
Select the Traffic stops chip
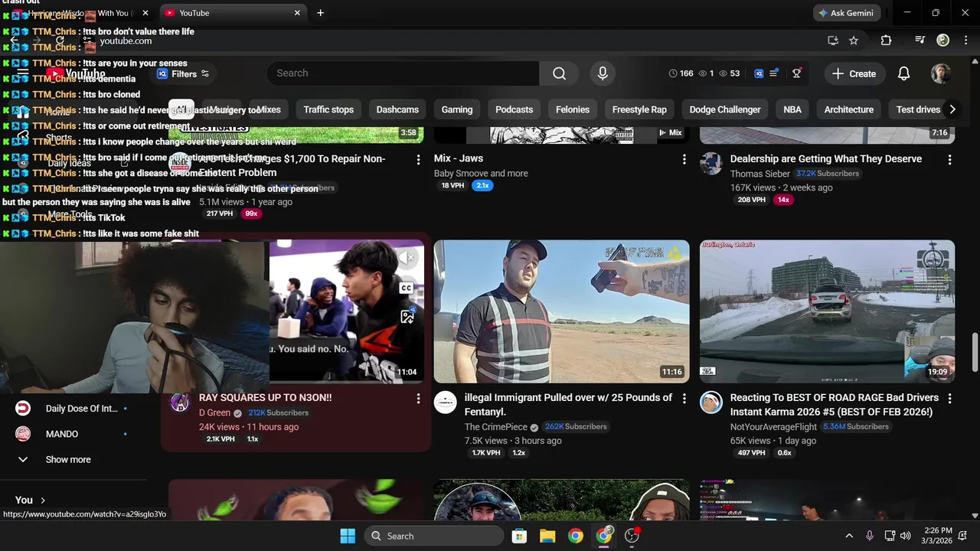[x=328, y=109]
